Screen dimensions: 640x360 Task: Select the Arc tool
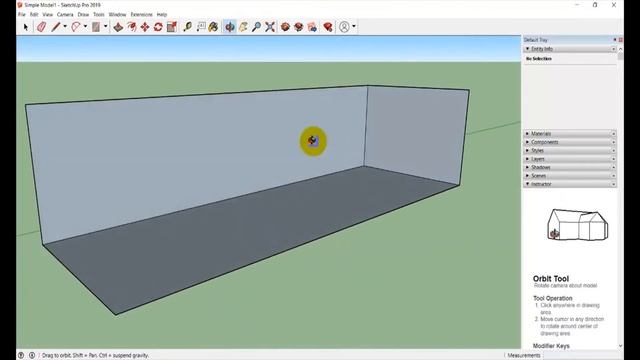(x=76, y=27)
